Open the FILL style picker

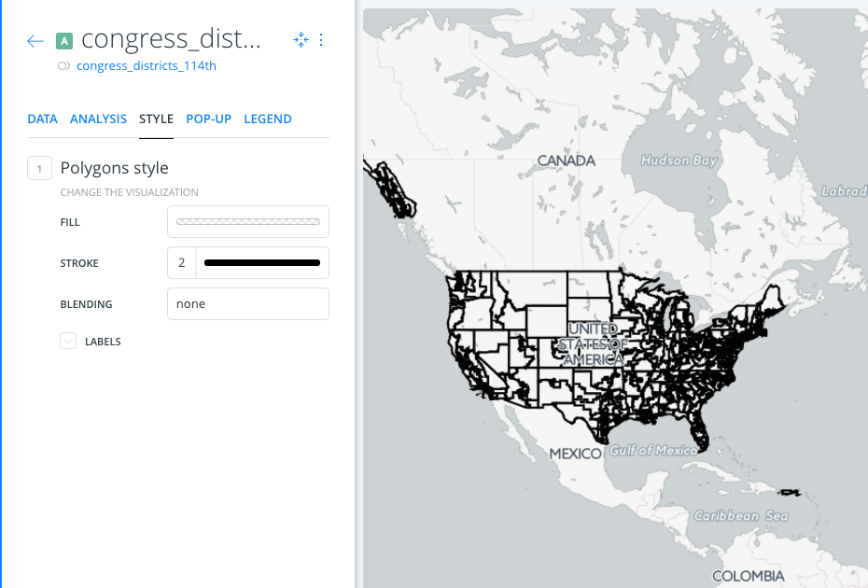(x=248, y=221)
